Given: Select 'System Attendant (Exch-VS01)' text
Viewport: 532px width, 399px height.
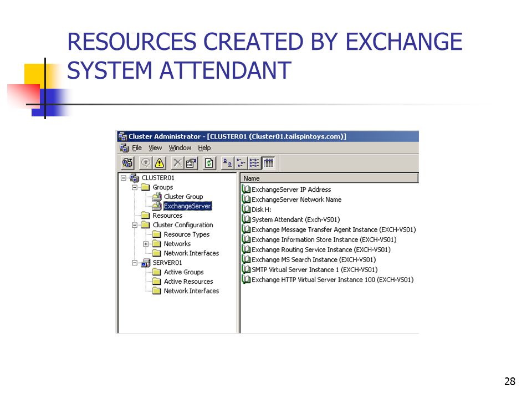Looking at the screenshot, I should coord(296,219).
